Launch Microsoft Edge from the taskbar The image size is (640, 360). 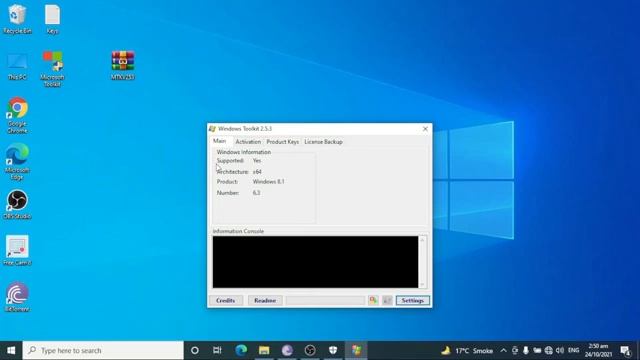pyautogui.click(x=241, y=350)
